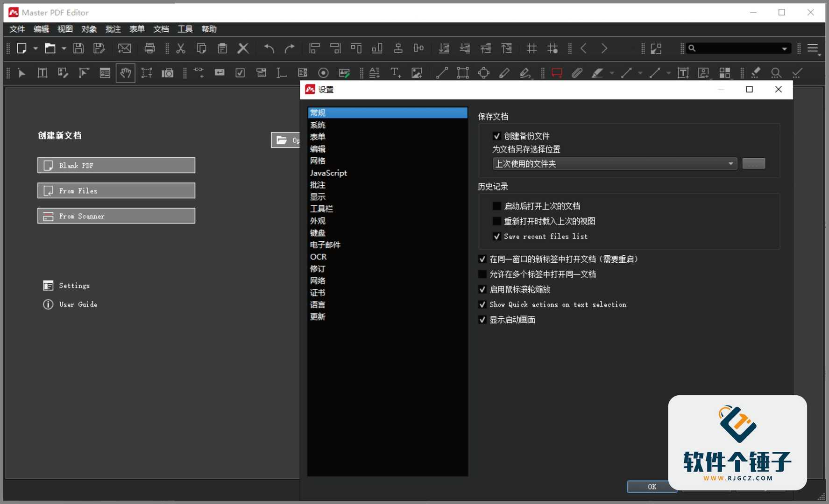This screenshot has height=504, width=829.
Task: Enable 允许在多个标签中打开同一文档 checkbox
Action: click(x=482, y=274)
